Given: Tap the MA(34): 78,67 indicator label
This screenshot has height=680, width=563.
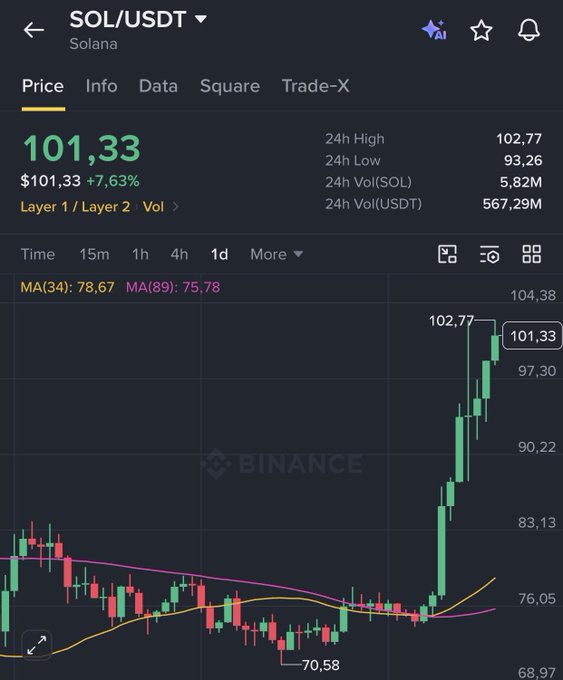Looking at the screenshot, I should click(x=67, y=287).
